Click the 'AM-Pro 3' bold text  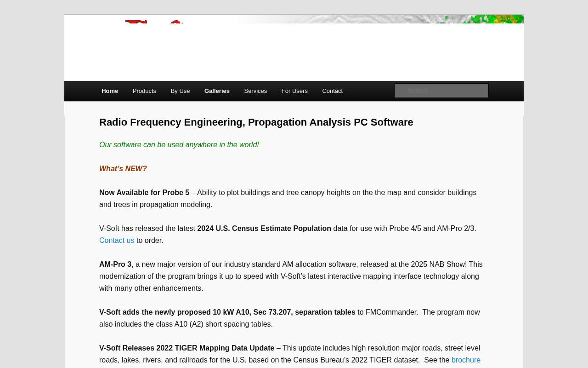pos(115,264)
